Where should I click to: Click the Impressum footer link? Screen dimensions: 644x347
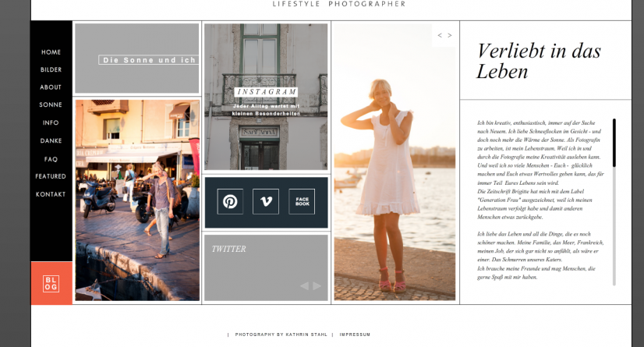tap(355, 335)
